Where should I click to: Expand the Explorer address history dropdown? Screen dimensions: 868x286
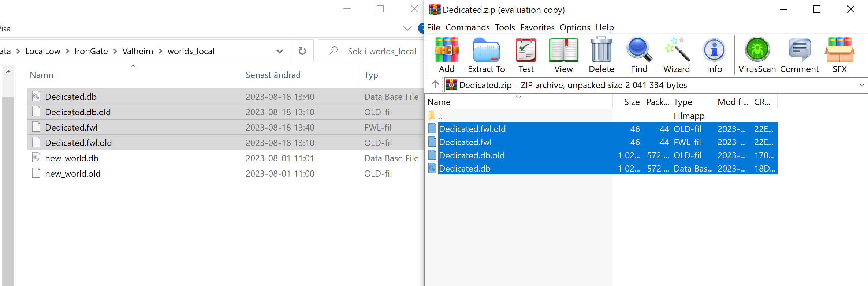click(280, 51)
